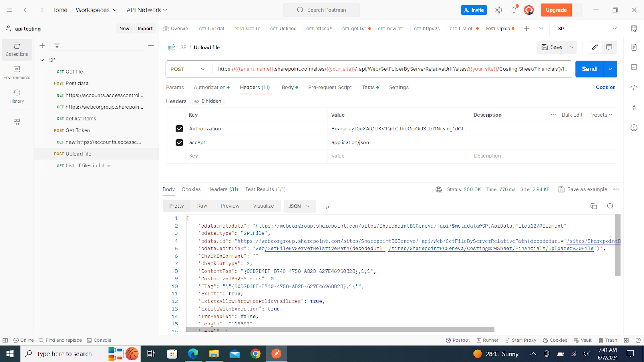Open the hamburger menu icon
The height and width of the screenshot is (362, 644).
10,10
